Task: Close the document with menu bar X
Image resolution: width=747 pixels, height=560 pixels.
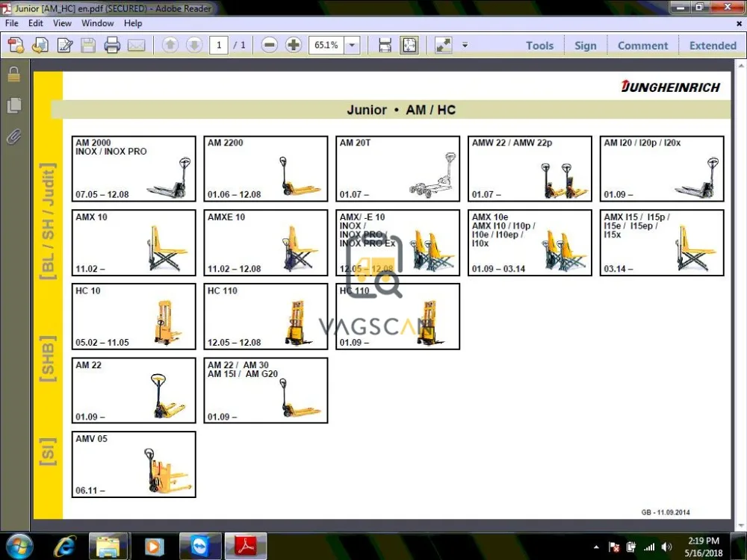Action: pos(739,23)
